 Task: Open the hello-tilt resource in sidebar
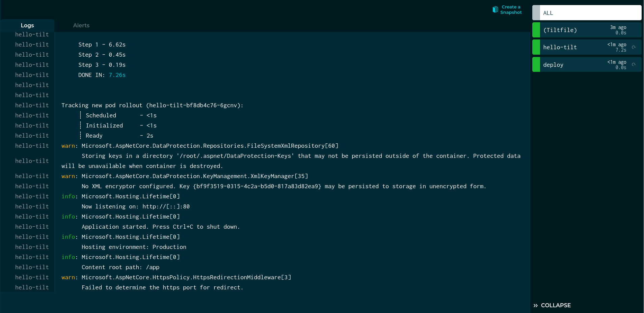click(x=574, y=47)
